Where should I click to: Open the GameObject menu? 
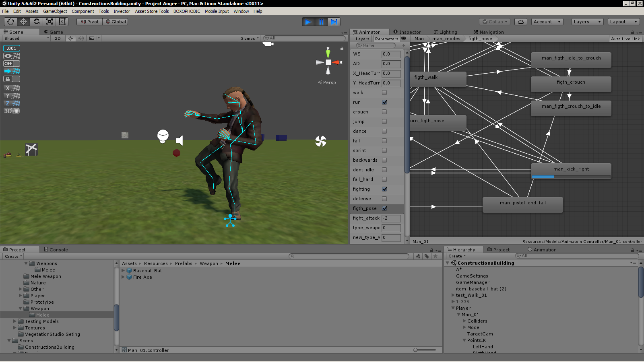[55, 11]
